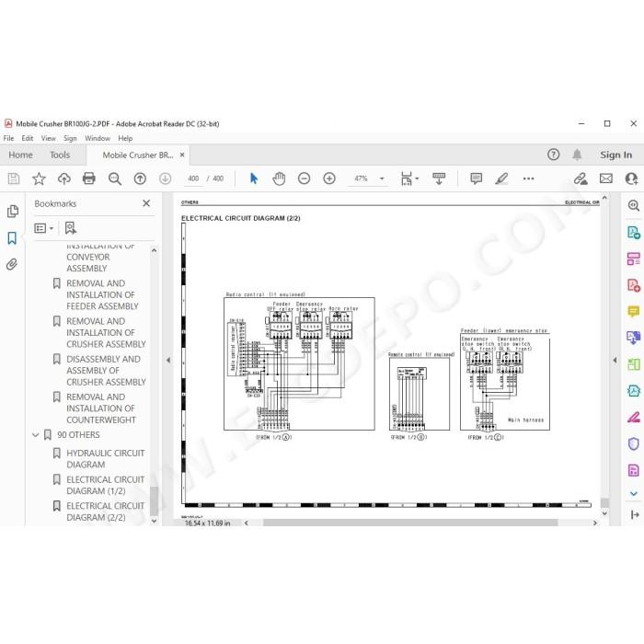Image resolution: width=644 pixels, height=644 pixels.
Task: Open the Attachments paperclip panel
Action: [x=12, y=264]
